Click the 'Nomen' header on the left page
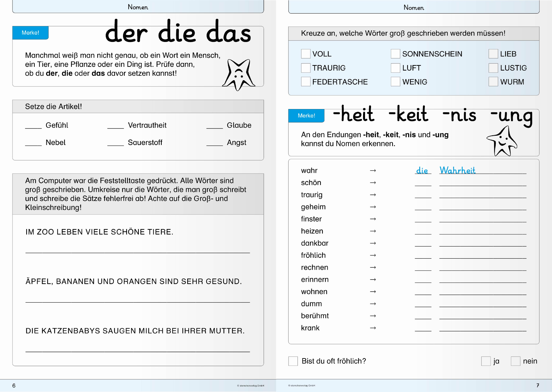 point(138,7)
